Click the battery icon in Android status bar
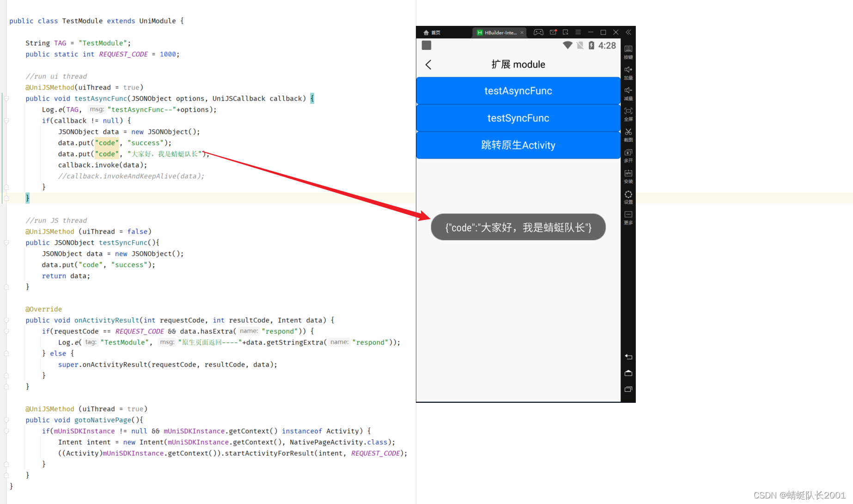Screen dimensions: 853x504 pyautogui.click(x=591, y=45)
